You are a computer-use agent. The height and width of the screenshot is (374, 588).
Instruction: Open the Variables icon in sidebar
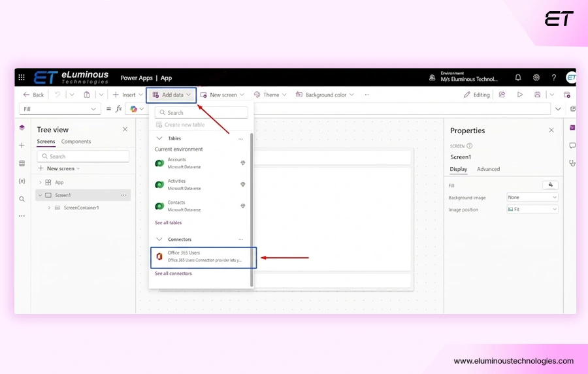tap(22, 181)
